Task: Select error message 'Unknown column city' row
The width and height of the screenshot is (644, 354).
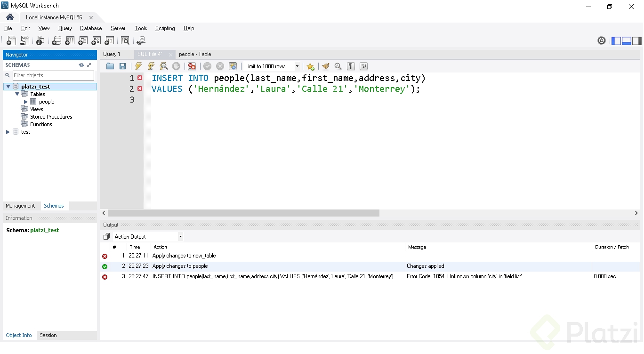Action: click(370, 277)
